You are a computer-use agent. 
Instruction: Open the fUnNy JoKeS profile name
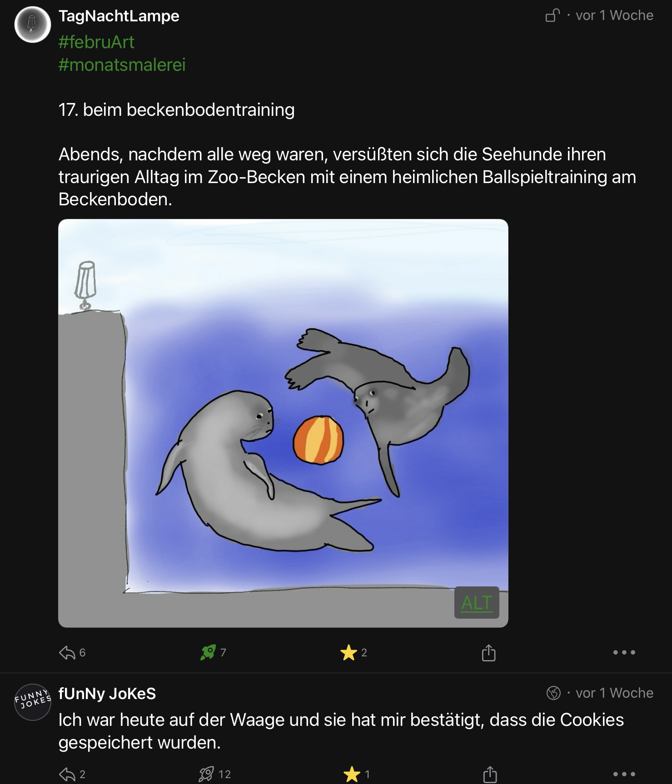tap(107, 694)
